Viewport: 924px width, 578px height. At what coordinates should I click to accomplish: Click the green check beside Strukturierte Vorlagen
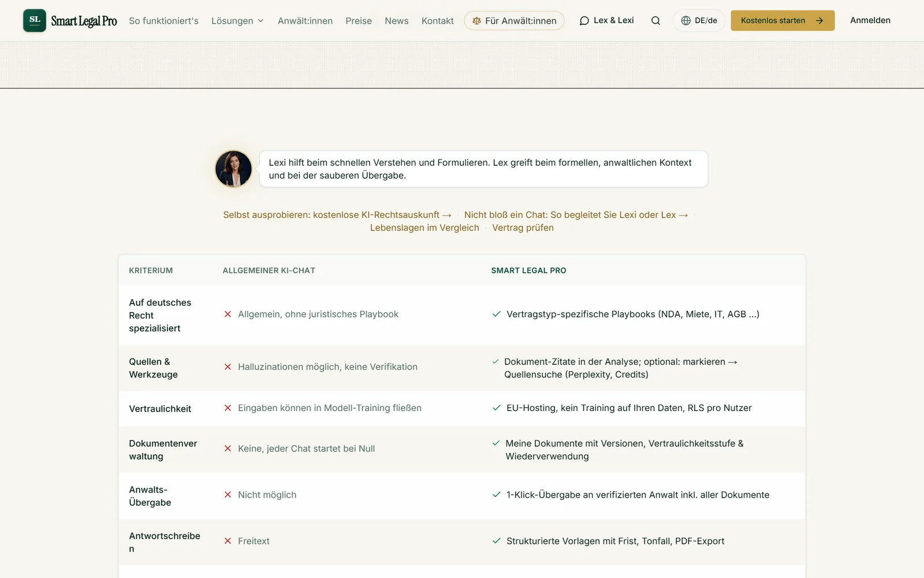496,541
